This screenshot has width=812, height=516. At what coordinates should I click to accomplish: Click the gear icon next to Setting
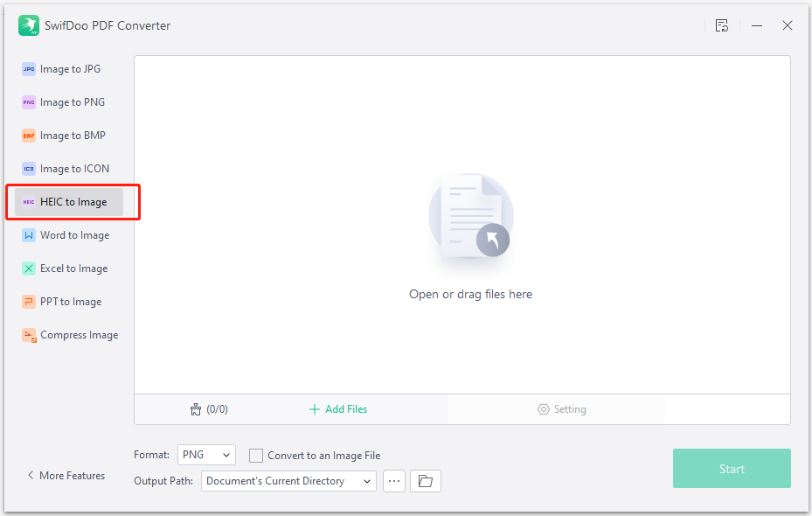[544, 409]
